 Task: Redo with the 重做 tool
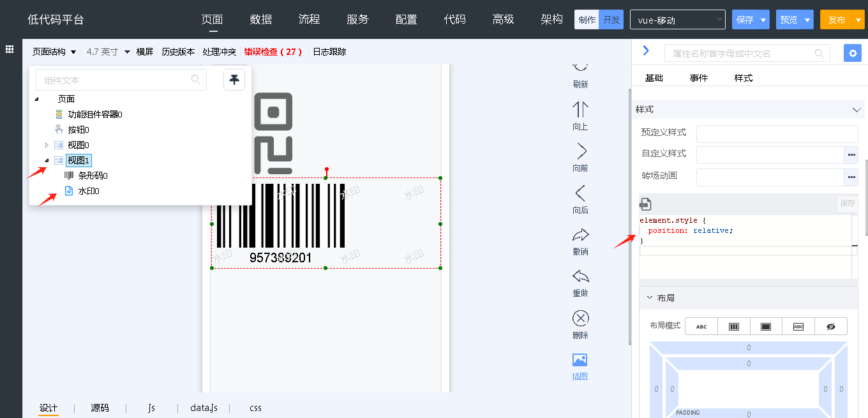(x=580, y=283)
